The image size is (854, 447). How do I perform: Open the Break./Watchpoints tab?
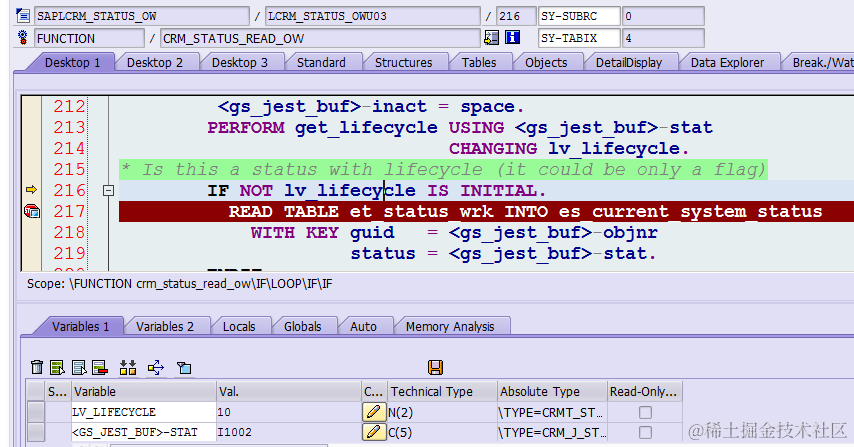point(820,63)
